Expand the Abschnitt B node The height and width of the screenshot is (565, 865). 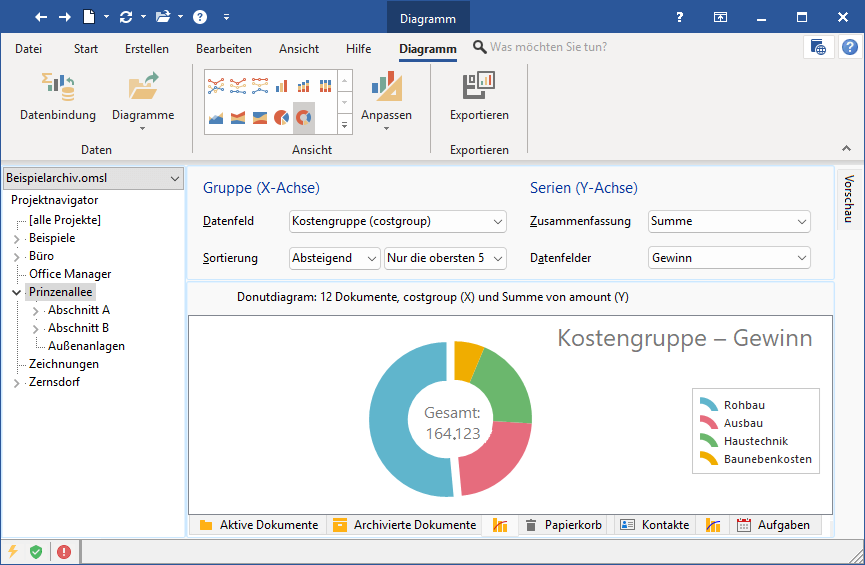pos(35,329)
